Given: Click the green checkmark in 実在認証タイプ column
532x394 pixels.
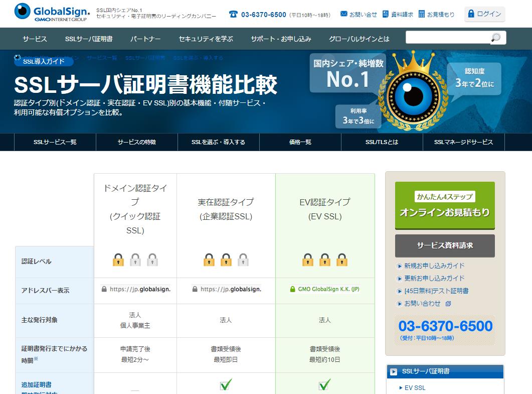Looking at the screenshot, I should pos(226,384).
